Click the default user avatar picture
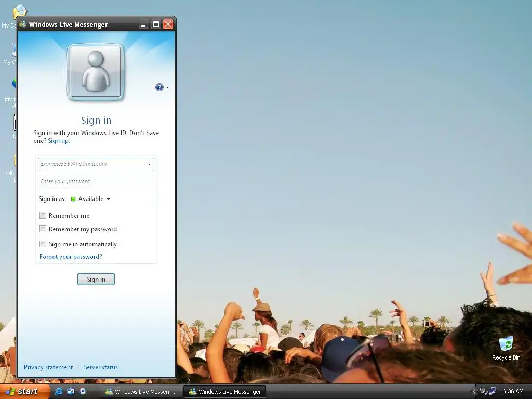This screenshot has height=399, width=532. 96,72
